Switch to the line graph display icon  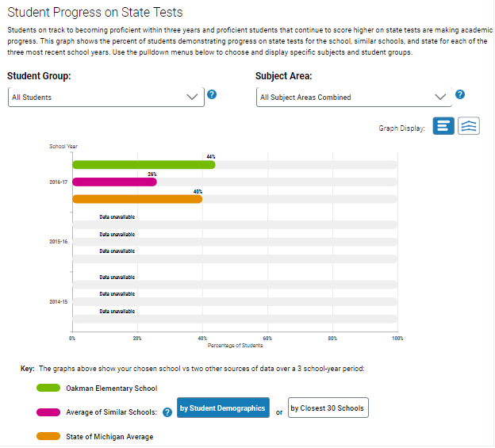tap(470, 127)
